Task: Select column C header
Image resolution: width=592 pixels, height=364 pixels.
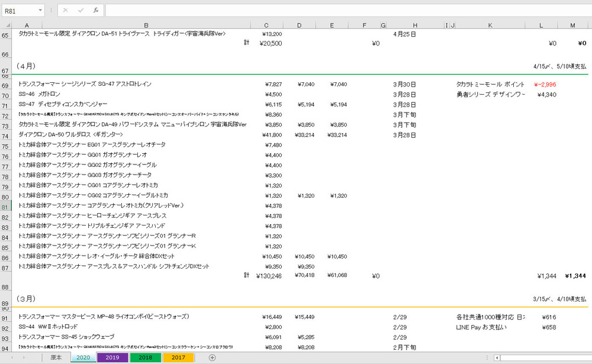Action: click(x=266, y=25)
